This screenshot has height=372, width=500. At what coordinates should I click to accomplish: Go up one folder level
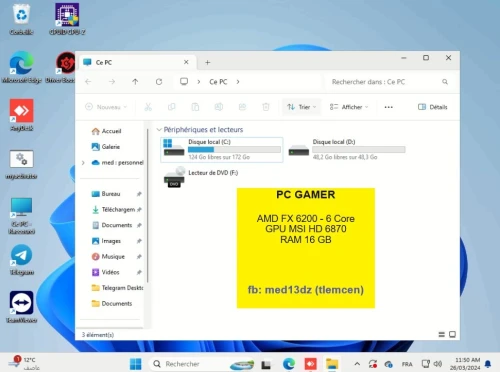pos(135,82)
